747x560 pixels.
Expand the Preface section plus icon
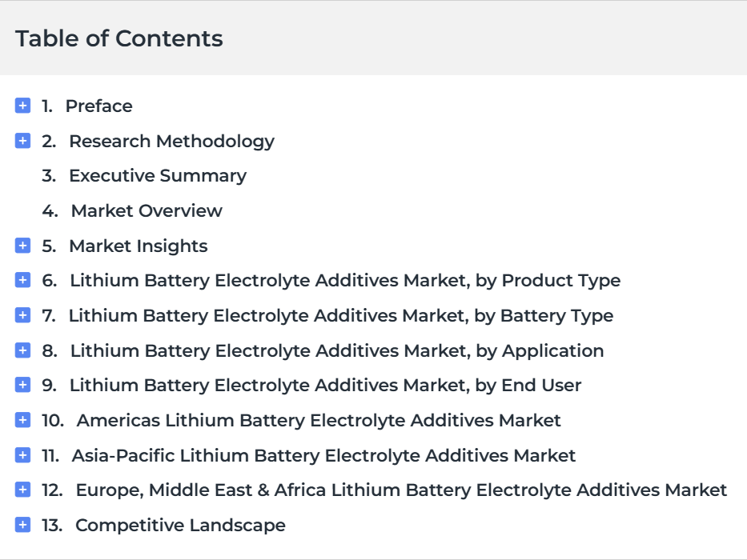click(22, 106)
